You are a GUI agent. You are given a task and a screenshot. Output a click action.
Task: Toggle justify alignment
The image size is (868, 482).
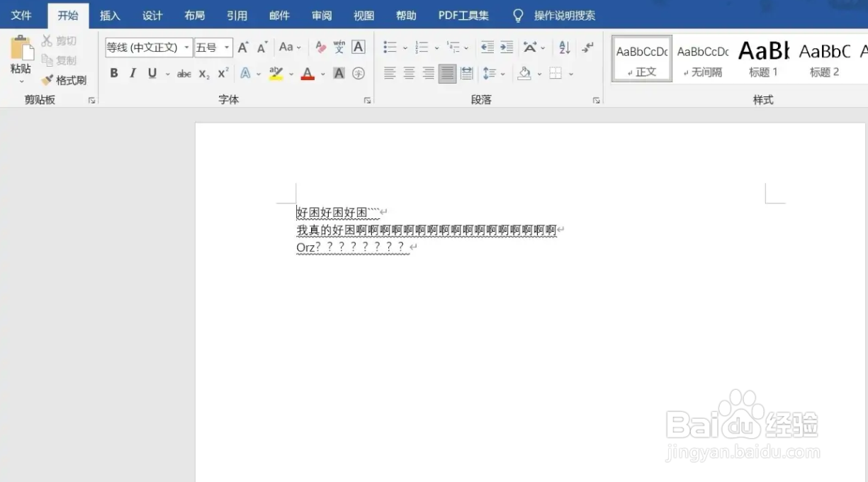[x=447, y=73]
